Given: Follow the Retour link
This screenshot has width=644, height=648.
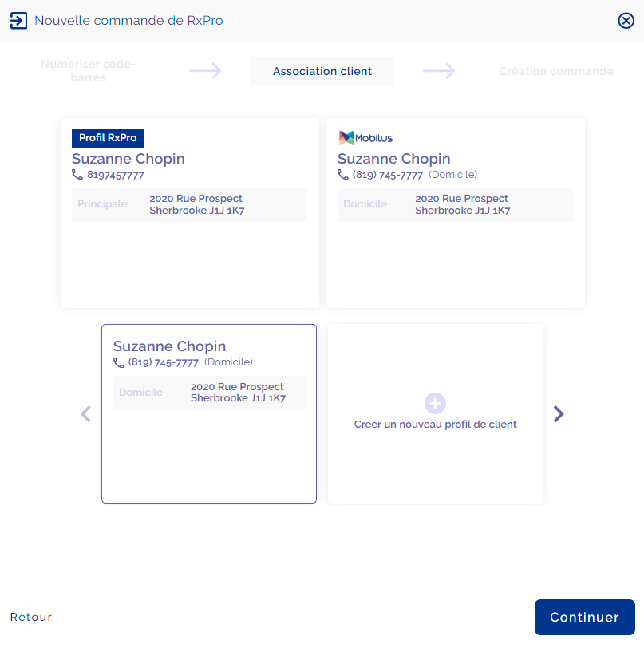Looking at the screenshot, I should pos(31,617).
